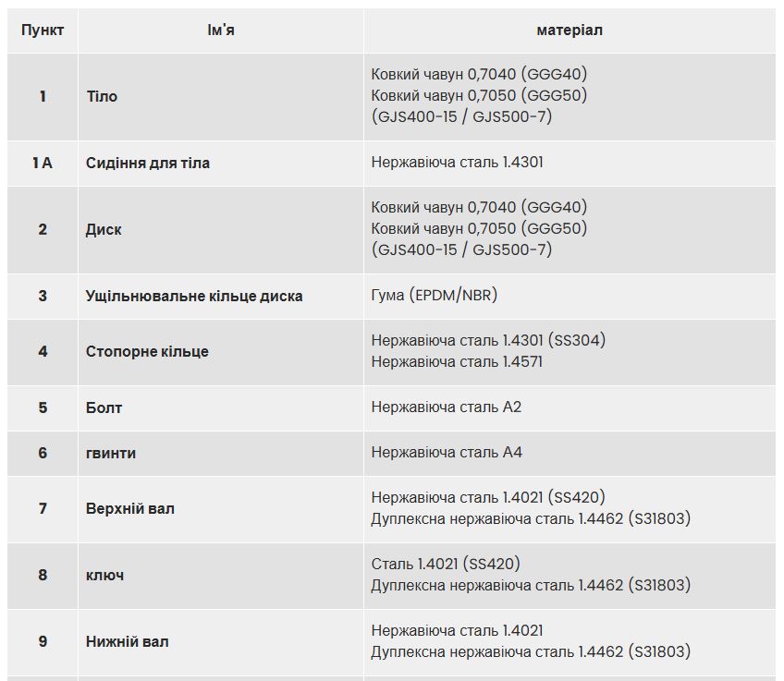Select the "ключ" name cell
This screenshot has height=681, width=784.
click(x=105, y=575)
